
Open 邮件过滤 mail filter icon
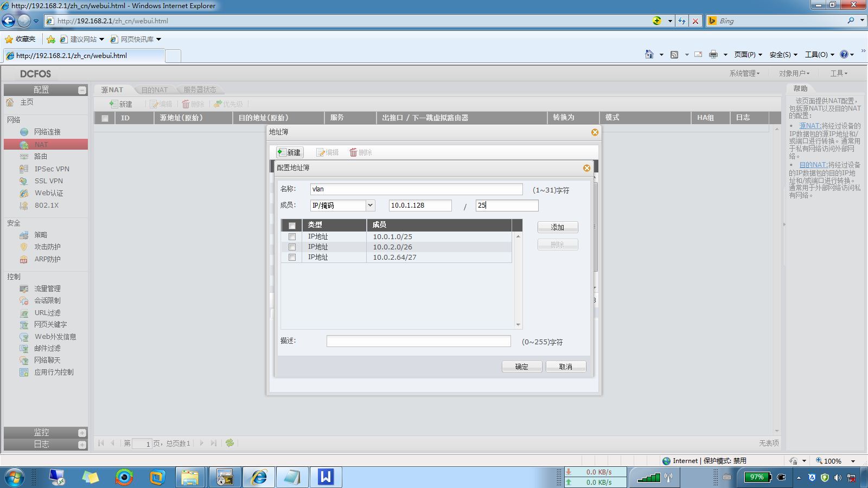click(24, 349)
